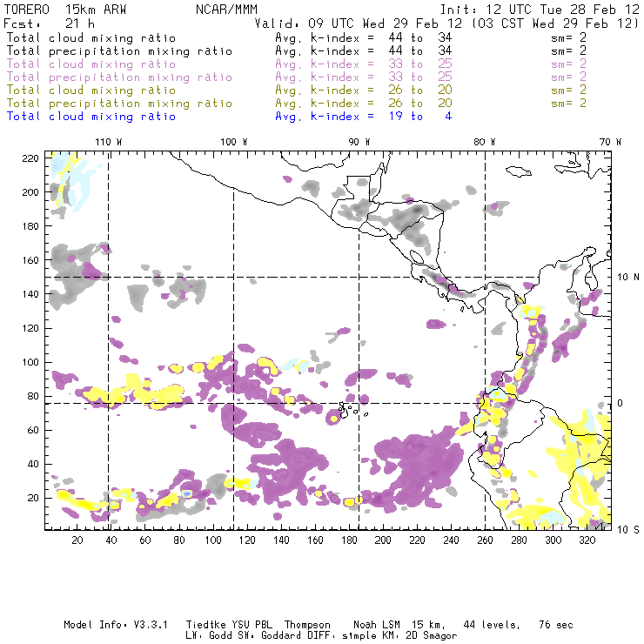Click 'LW: Godd' in the footer
Viewport: 644px width, 644px height.
(209, 635)
